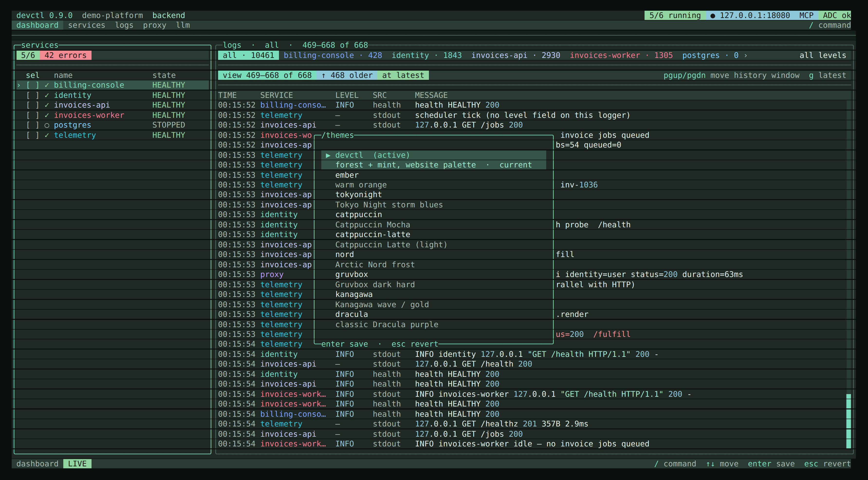
Task: Click the row cursor chevron before billing-console
Action: point(19,85)
